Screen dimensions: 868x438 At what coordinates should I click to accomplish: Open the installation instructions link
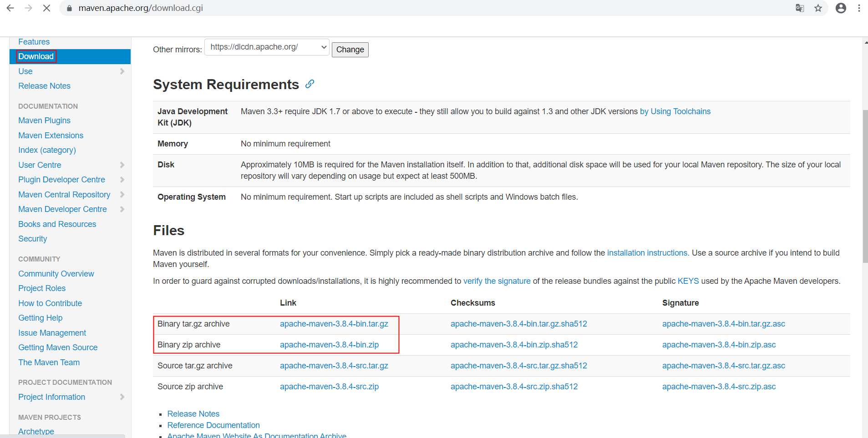click(647, 253)
